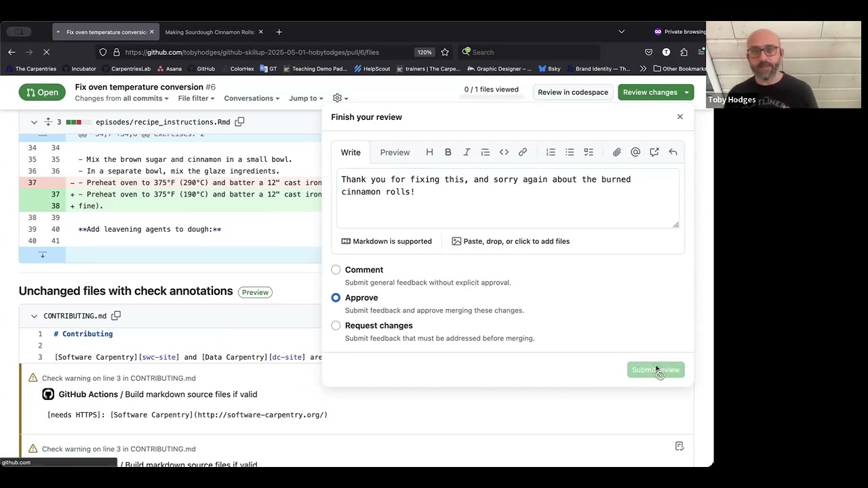Viewport: 868px width, 488px height.
Task: Switch to Making Sourdough Cinnamon Rolls tab
Action: coord(210,32)
